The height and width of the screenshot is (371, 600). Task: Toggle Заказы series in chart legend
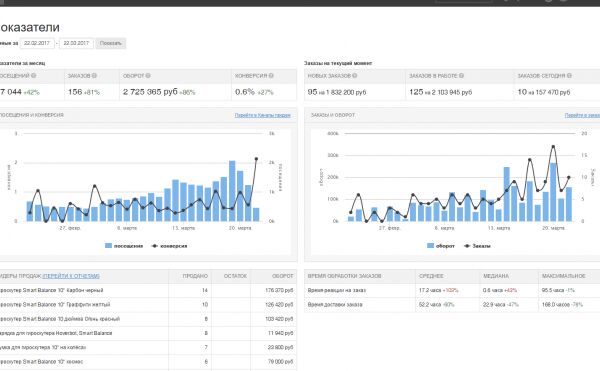(477, 246)
